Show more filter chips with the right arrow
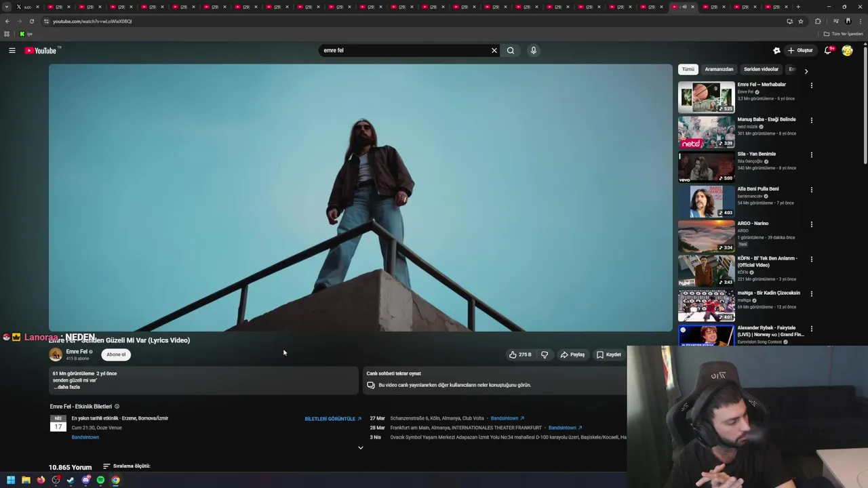868x488 pixels. [x=806, y=70]
